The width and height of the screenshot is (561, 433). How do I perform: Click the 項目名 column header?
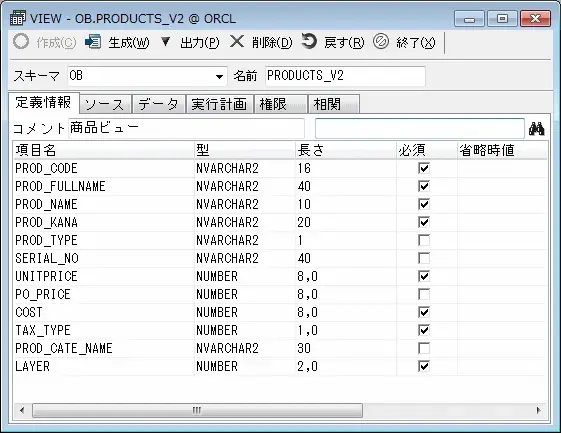103,150
